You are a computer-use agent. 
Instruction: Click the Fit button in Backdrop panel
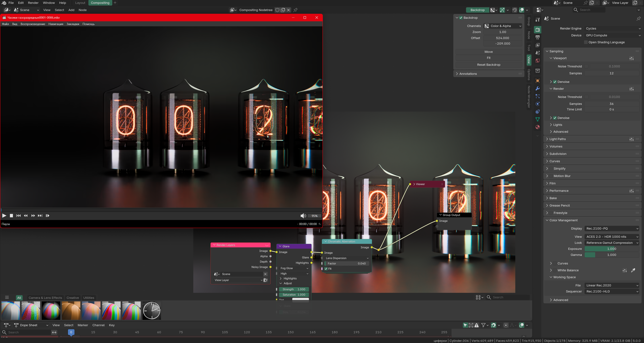(x=488, y=58)
